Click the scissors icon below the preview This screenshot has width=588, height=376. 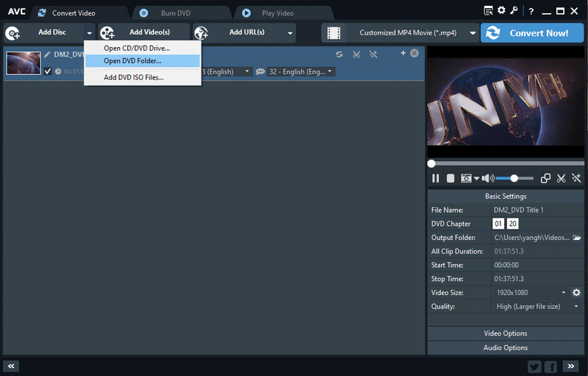(561, 178)
